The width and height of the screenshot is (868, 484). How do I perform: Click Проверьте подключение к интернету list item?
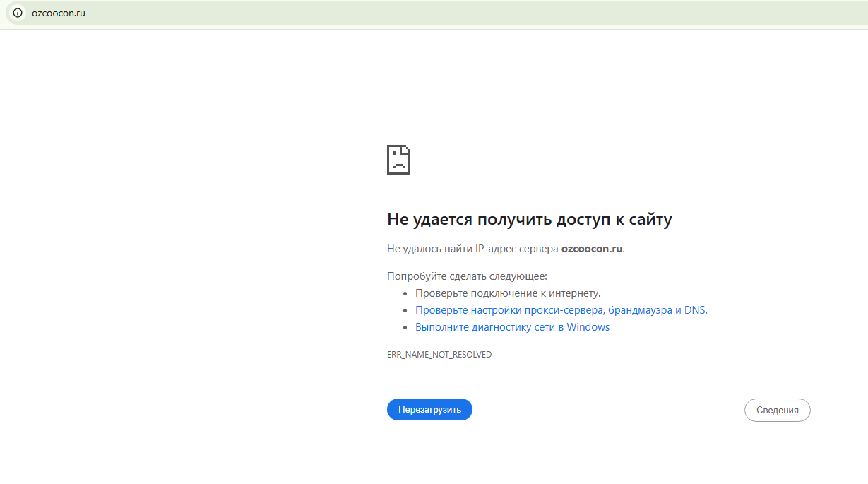[507, 293]
